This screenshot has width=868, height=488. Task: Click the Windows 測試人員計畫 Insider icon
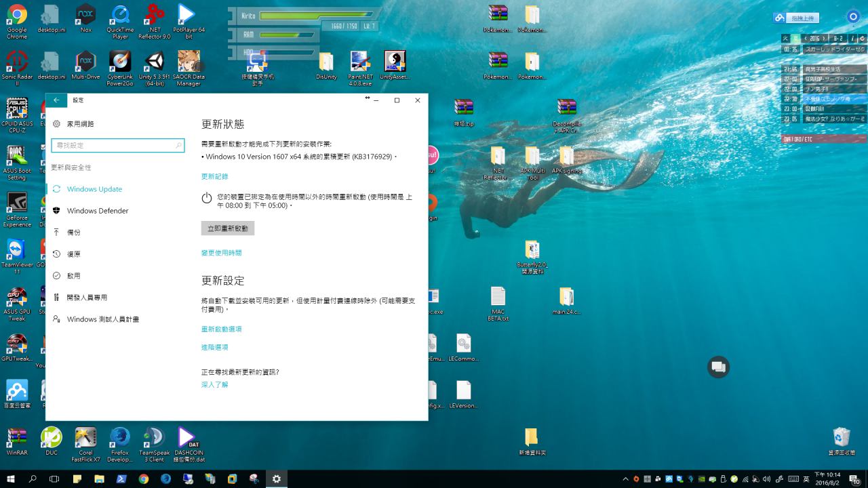(56, 319)
